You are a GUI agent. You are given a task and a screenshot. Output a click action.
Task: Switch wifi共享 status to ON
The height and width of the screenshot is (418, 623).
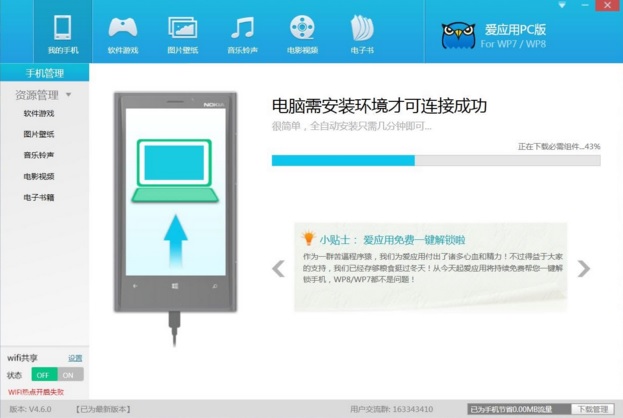tap(70, 375)
